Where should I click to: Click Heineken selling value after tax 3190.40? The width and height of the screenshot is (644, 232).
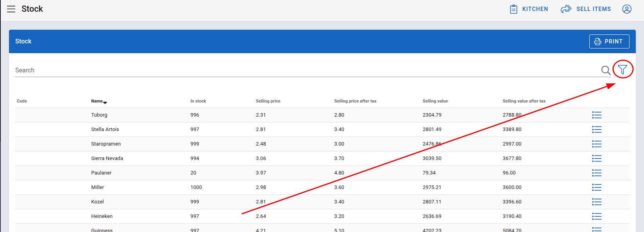(512, 216)
